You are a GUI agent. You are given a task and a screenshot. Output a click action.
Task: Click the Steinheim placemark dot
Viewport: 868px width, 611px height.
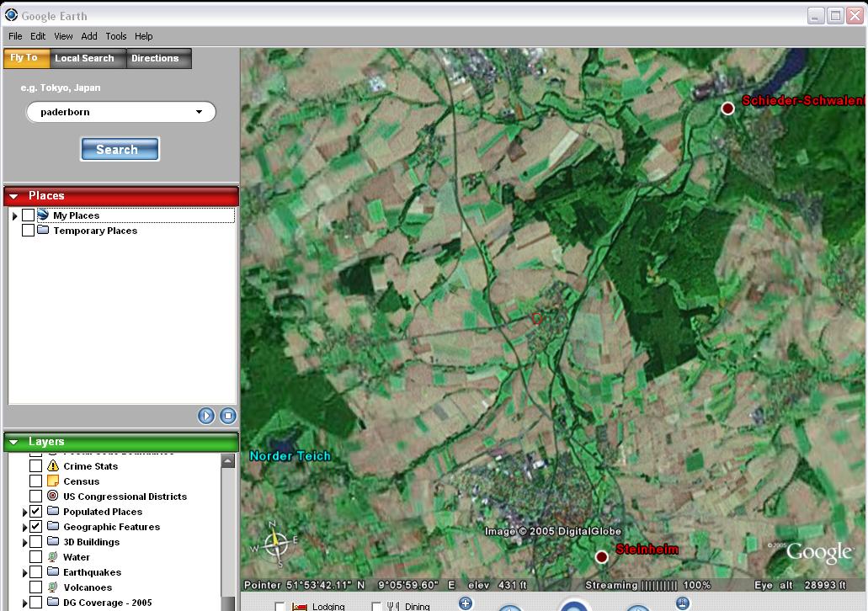(x=602, y=557)
